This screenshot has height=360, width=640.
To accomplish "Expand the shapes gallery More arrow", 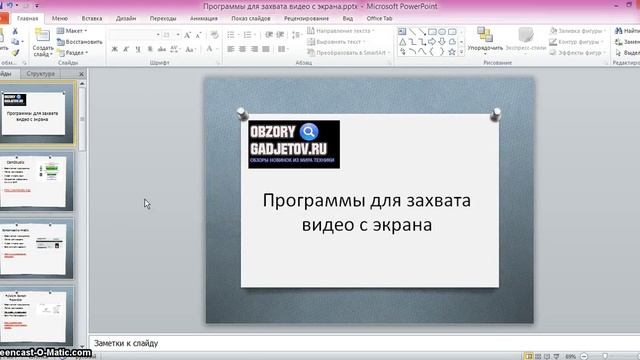I will click(x=462, y=52).
